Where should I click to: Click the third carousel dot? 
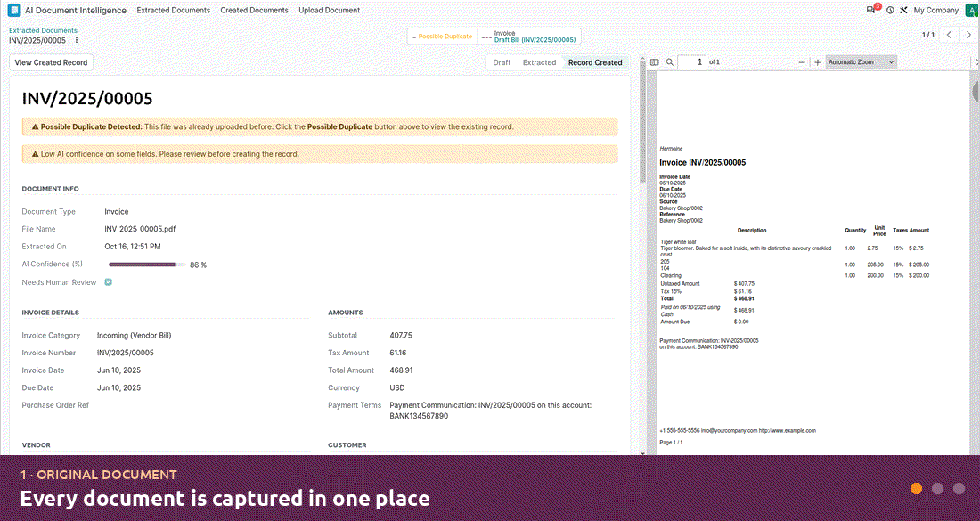(x=960, y=489)
